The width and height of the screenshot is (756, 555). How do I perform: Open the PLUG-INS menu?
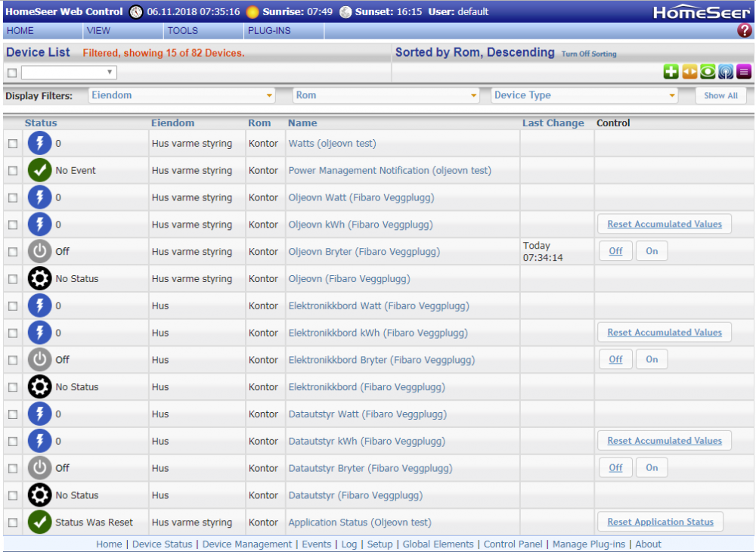(269, 31)
